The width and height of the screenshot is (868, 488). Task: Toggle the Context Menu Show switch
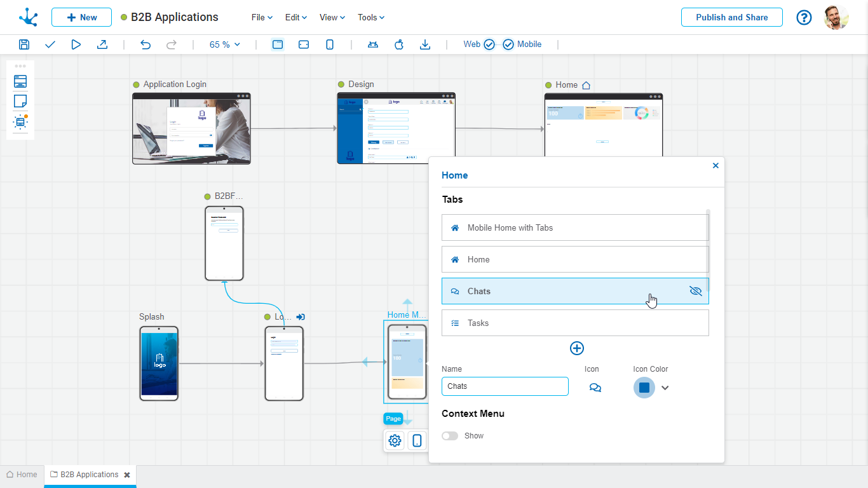click(450, 436)
